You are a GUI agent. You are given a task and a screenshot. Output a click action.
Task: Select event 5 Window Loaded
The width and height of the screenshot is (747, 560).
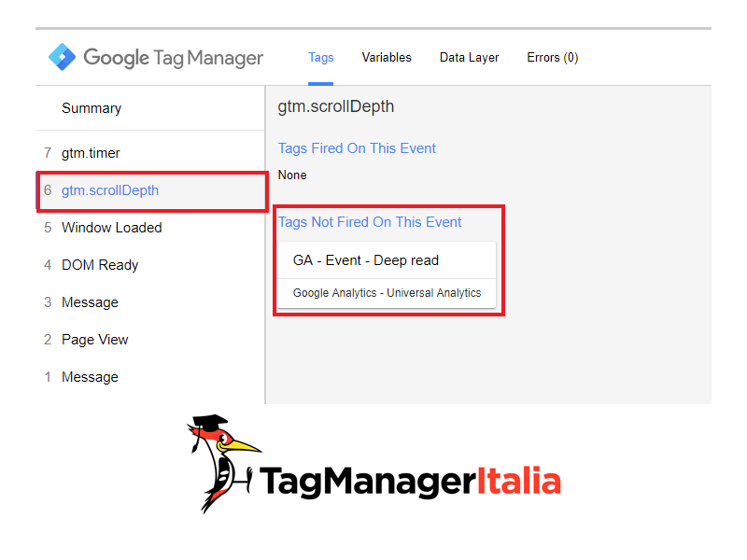click(x=150, y=228)
